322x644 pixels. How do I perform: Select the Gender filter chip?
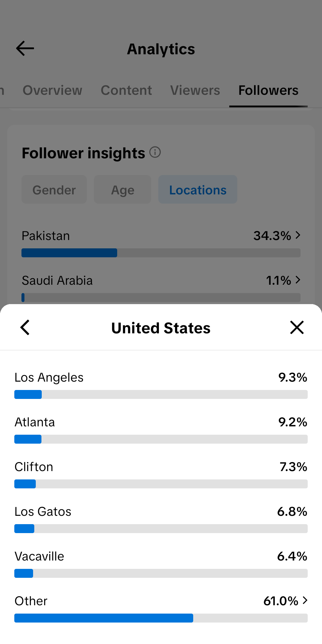(x=54, y=190)
